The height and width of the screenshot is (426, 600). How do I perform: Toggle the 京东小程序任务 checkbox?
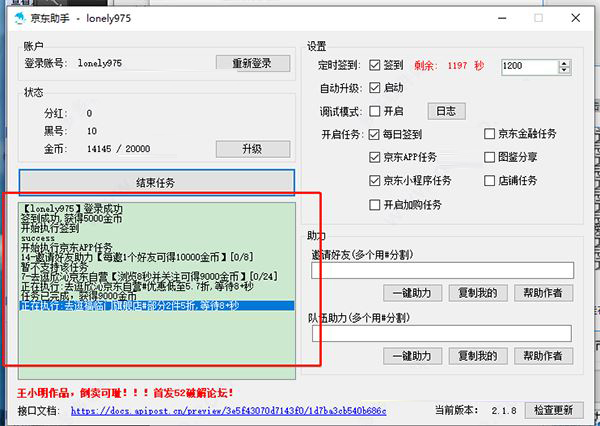coord(375,181)
